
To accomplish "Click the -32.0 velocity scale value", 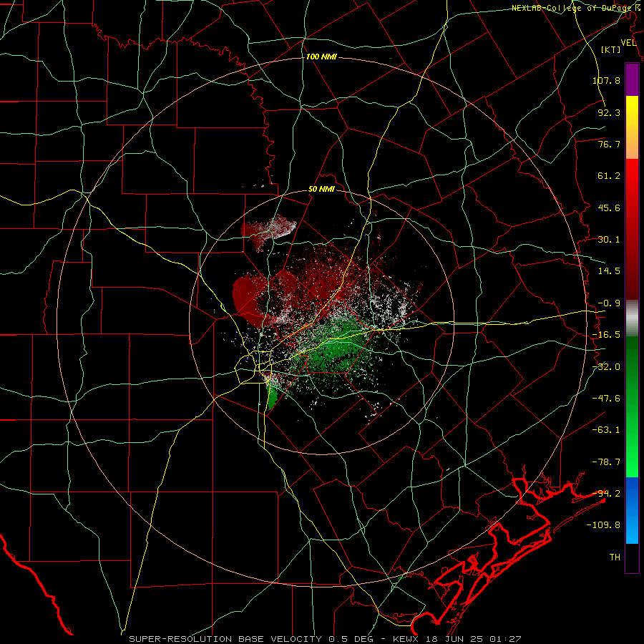I will [x=606, y=367].
